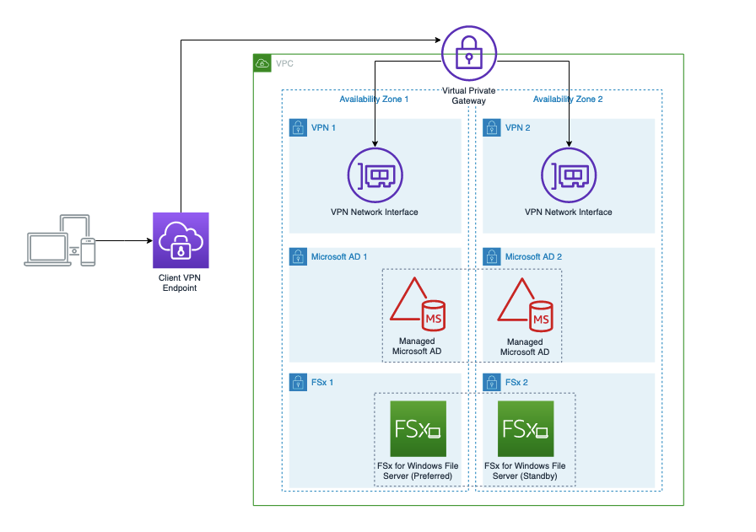Viewport: 756px width, 532px height.
Task: Click the Client VPN Endpoint text label
Action: coord(180,282)
